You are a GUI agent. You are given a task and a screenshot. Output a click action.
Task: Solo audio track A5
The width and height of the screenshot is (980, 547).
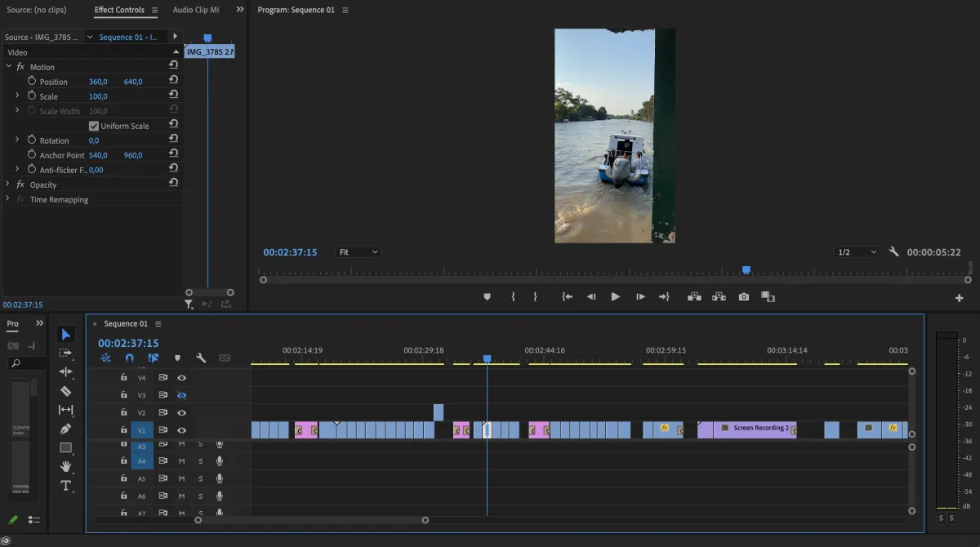pos(200,478)
